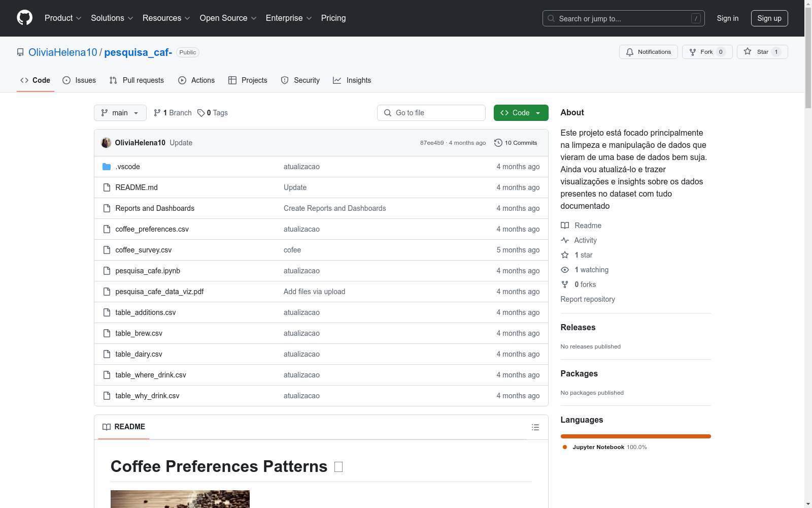Click the commit history clock icon
This screenshot has height=508, width=812.
point(498,143)
